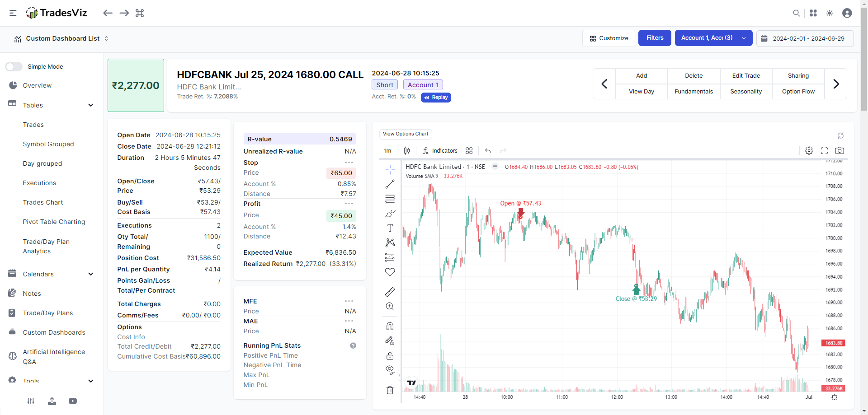The image size is (868, 415).
Task: Open chart settings gear
Action: (809, 151)
